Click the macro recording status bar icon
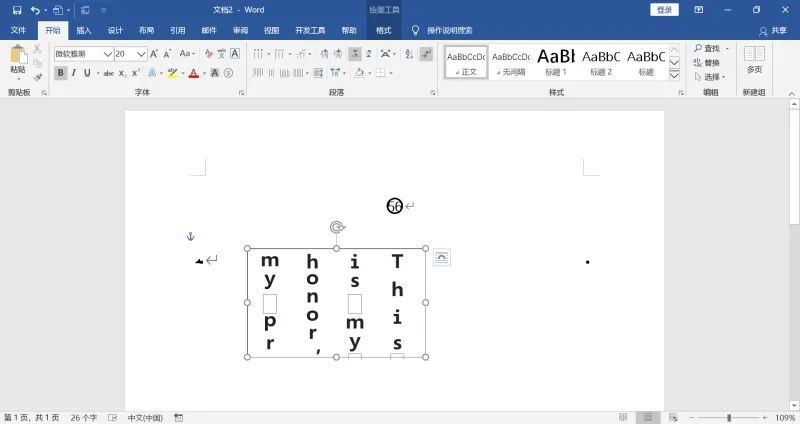800x424 pixels. [178, 417]
